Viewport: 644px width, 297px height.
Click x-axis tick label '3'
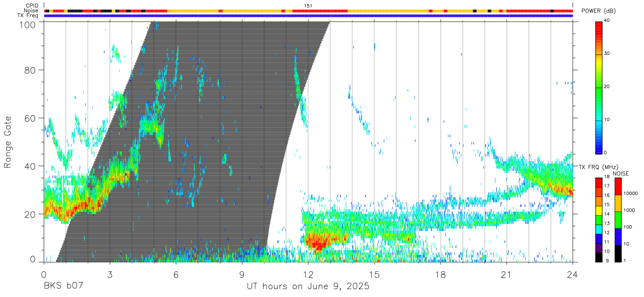[x=110, y=274]
